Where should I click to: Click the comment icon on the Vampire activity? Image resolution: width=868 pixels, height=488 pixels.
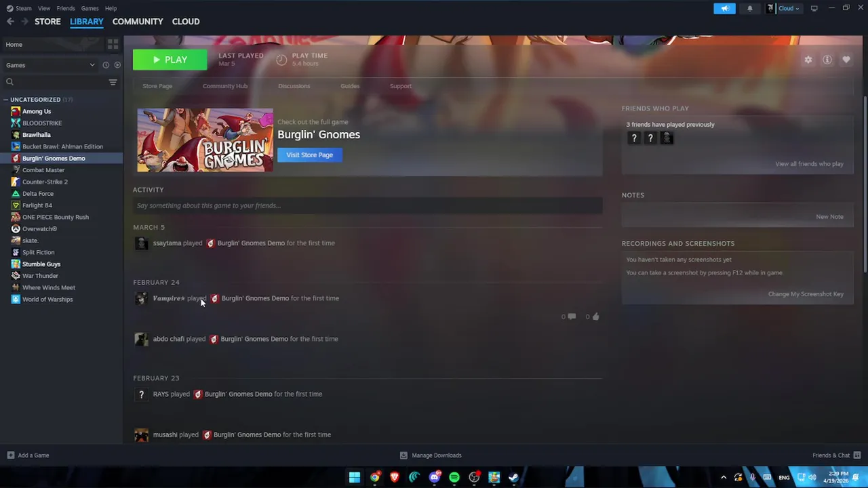pyautogui.click(x=572, y=317)
